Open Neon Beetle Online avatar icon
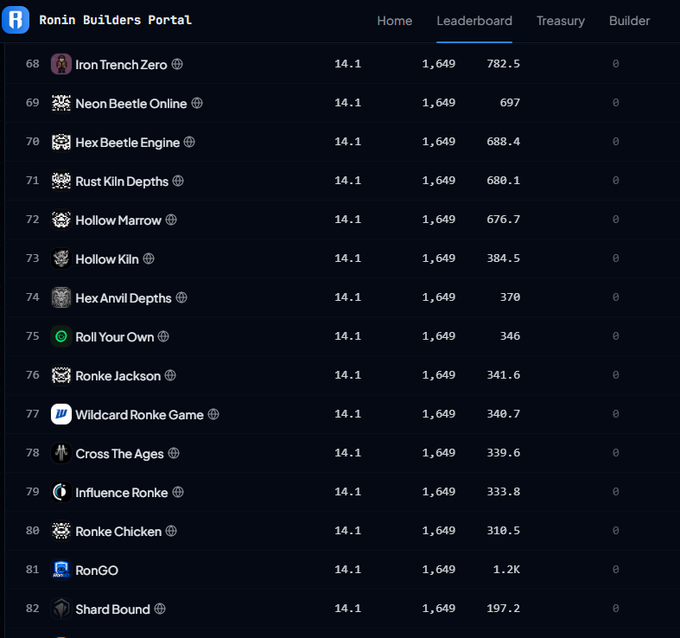 61,103
